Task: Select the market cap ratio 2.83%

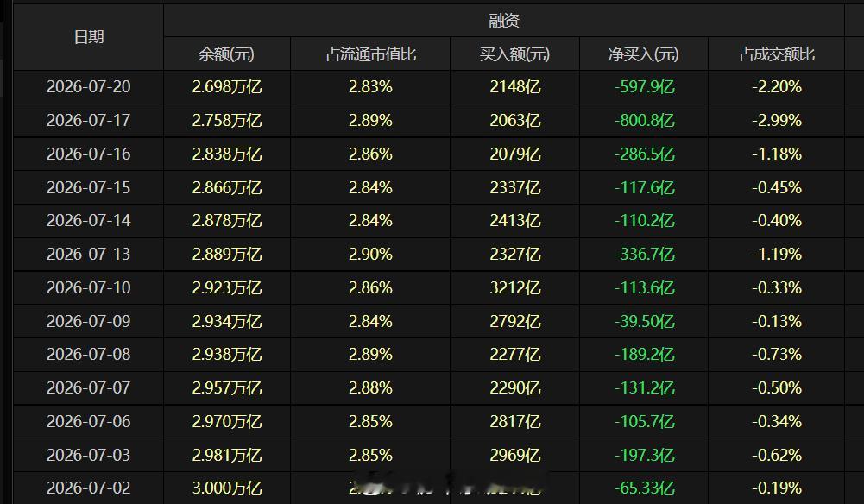Action: (370, 86)
